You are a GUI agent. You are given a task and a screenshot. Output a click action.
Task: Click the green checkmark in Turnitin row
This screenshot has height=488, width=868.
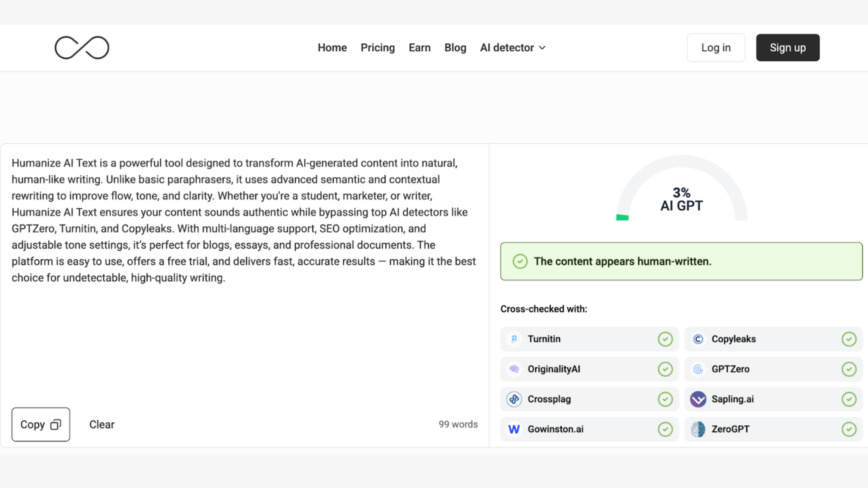click(x=665, y=339)
